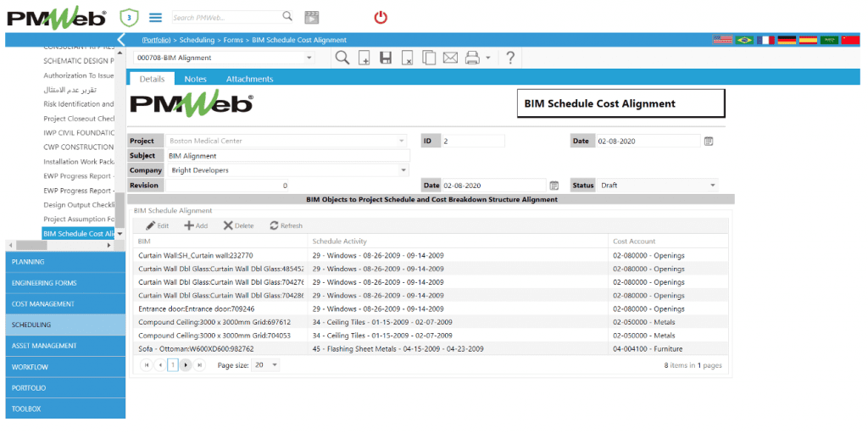This screenshot has height=433, width=868.
Task: Click the search magnifier in PMWeb search box
Action: pos(287,17)
